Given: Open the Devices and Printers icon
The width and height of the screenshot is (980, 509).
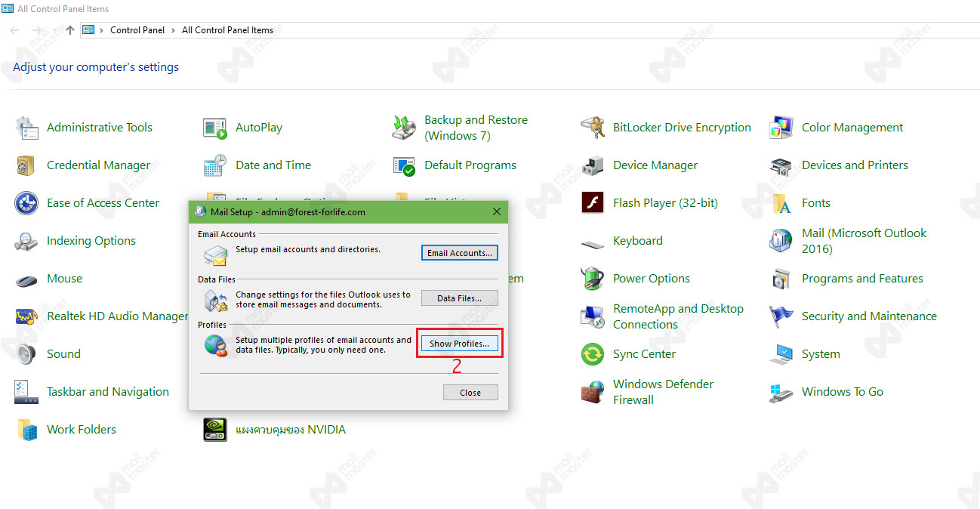Looking at the screenshot, I should pos(781,165).
